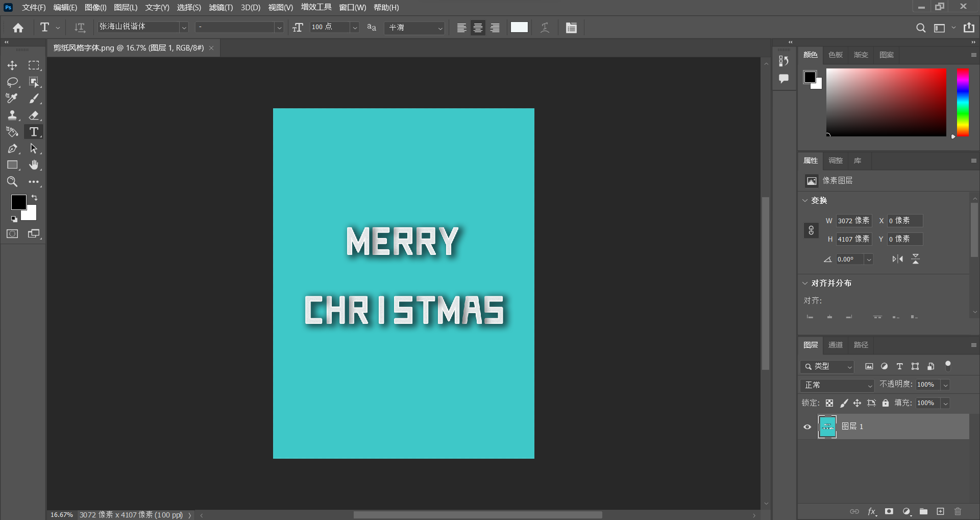Open the blend mode 正常 dropdown
The width and height of the screenshot is (980, 520).
click(838, 385)
